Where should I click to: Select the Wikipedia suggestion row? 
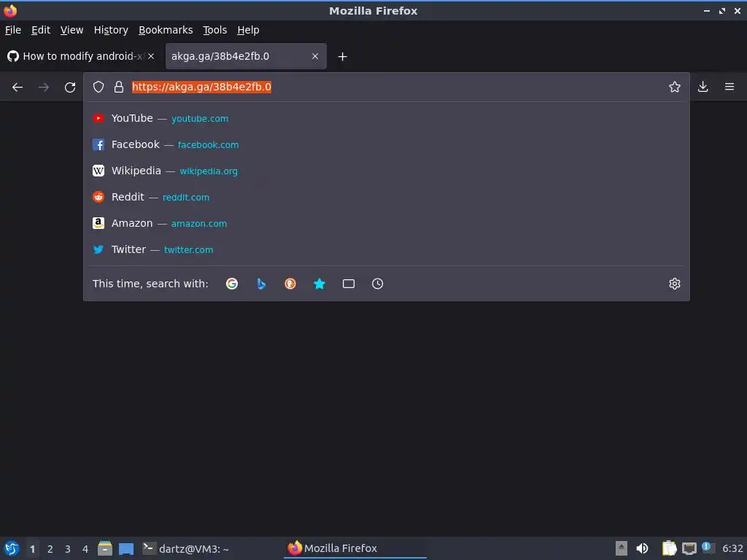pyautogui.click(x=387, y=171)
